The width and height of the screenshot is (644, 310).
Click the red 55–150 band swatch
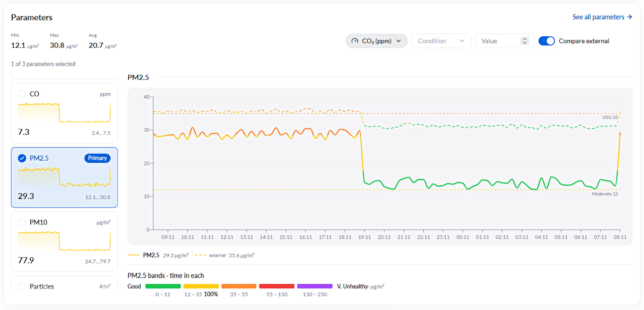tap(277, 286)
